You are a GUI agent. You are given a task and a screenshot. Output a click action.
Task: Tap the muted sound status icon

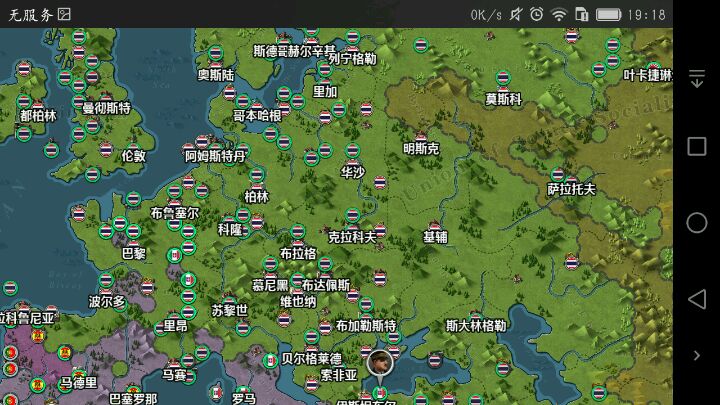pyautogui.click(x=516, y=14)
